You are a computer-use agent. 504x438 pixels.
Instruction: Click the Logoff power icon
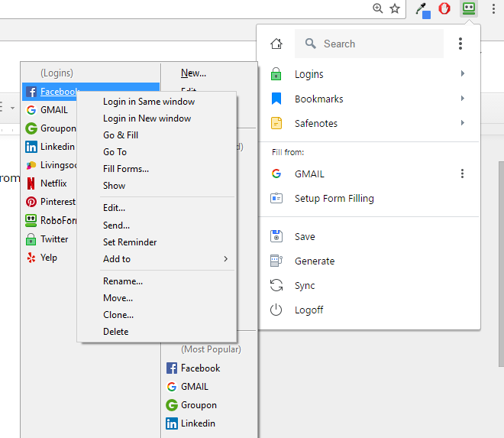tap(276, 310)
